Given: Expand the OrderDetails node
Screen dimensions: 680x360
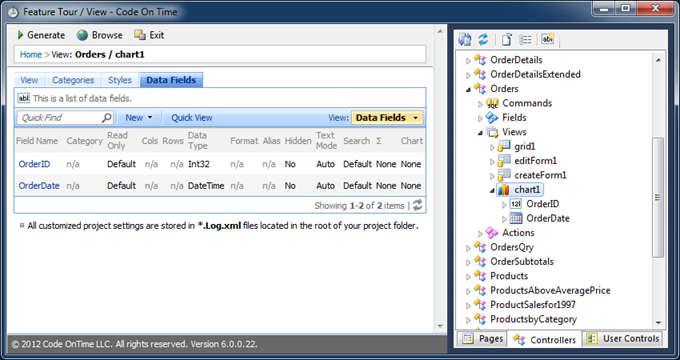Looking at the screenshot, I should tap(468, 61).
